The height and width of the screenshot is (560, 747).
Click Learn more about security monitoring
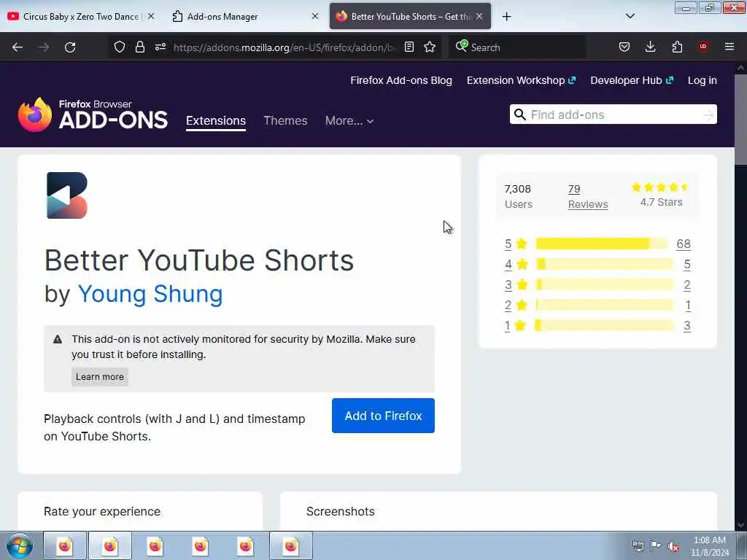[99, 377]
